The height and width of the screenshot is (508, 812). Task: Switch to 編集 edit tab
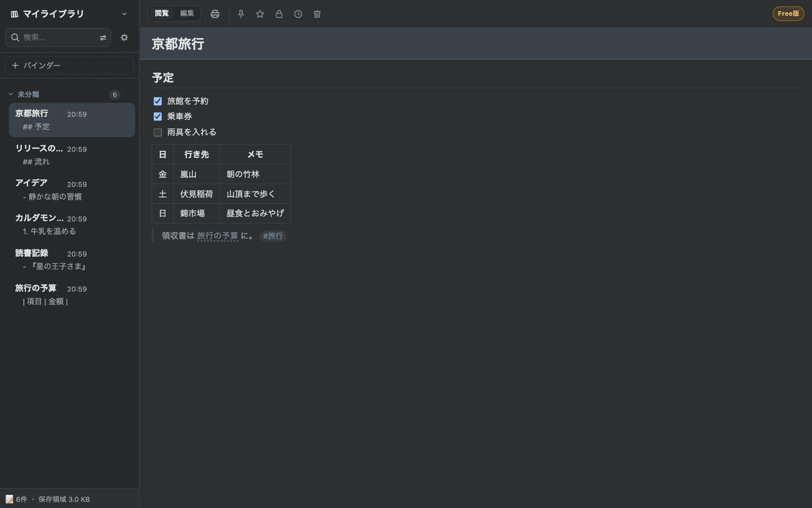coord(187,14)
